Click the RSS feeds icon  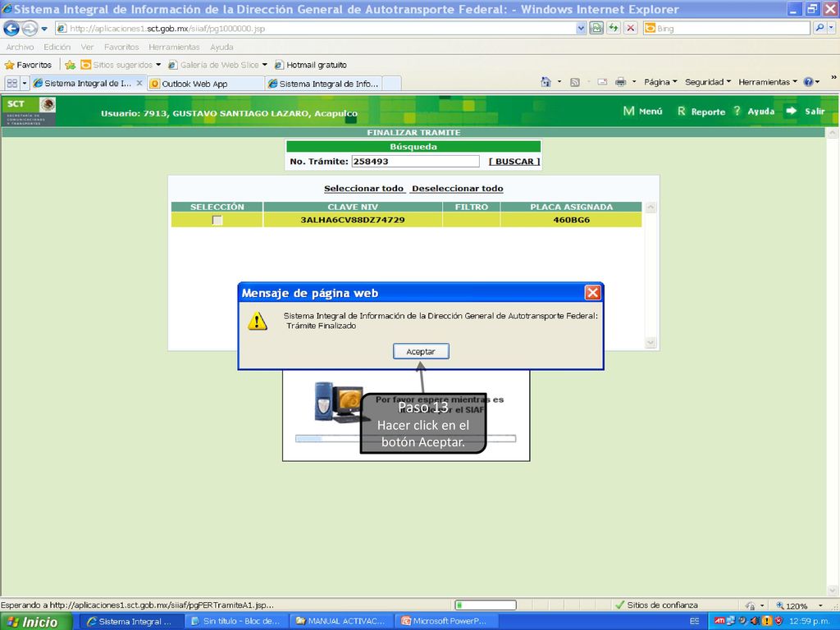[575, 82]
